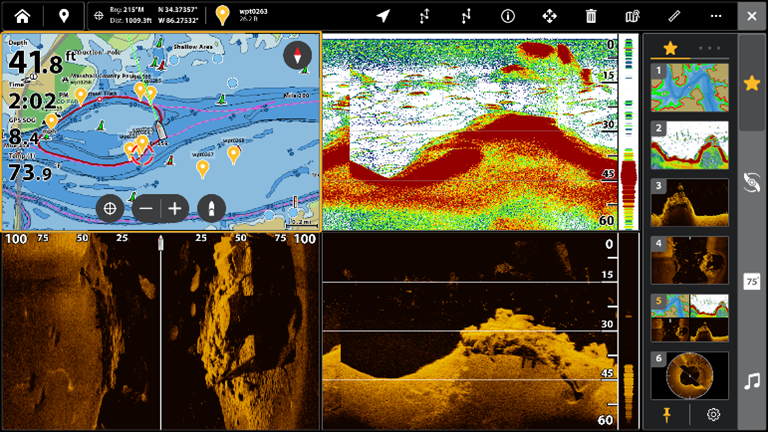The image size is (768, 432).
Task: Open the music note audio tab
Action: (752, 381)
